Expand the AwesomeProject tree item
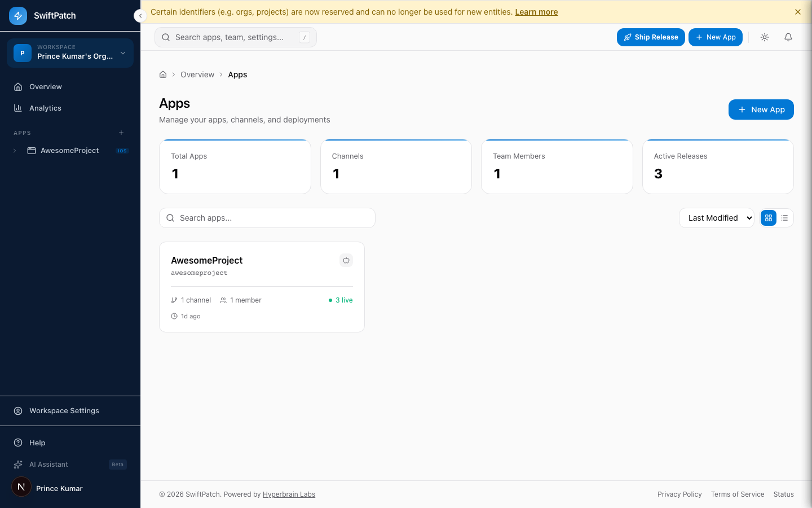The image size is (812, 508). [15, 151]
